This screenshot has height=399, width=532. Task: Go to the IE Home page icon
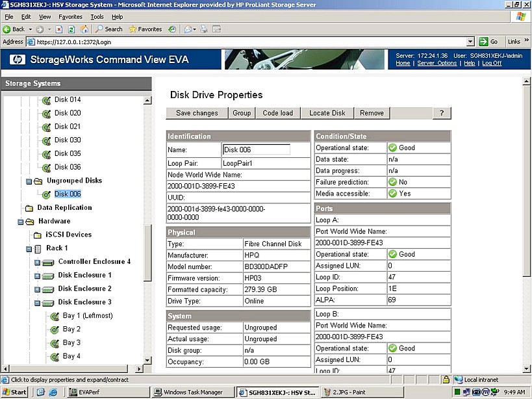pos(84,29)
